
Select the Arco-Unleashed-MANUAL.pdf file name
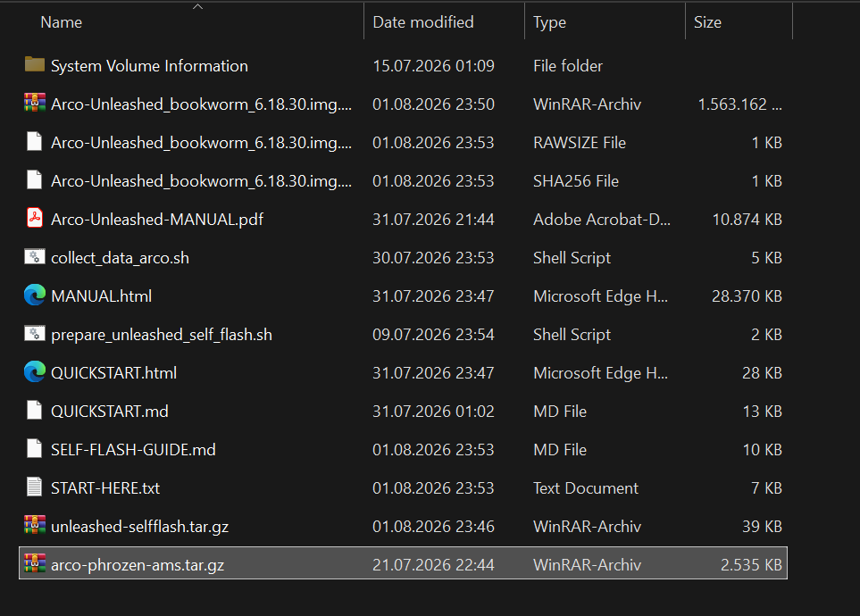tap(157, 220)
